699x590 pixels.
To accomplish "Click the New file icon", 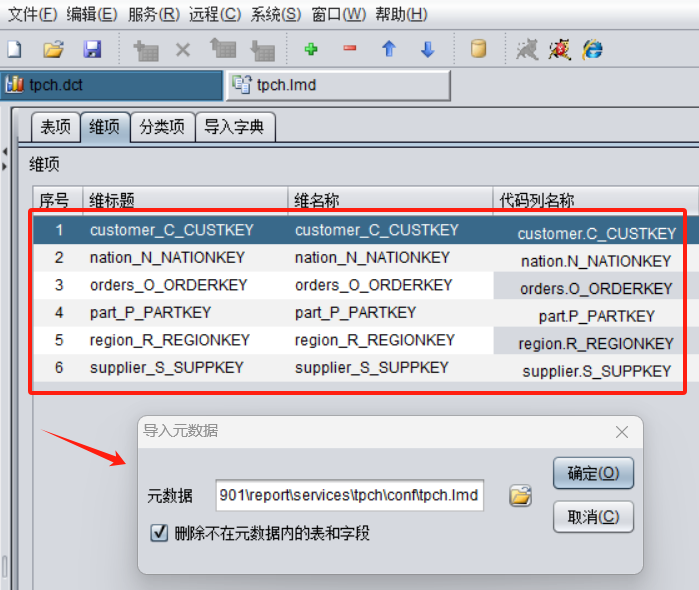I will [x=14, y=49].
